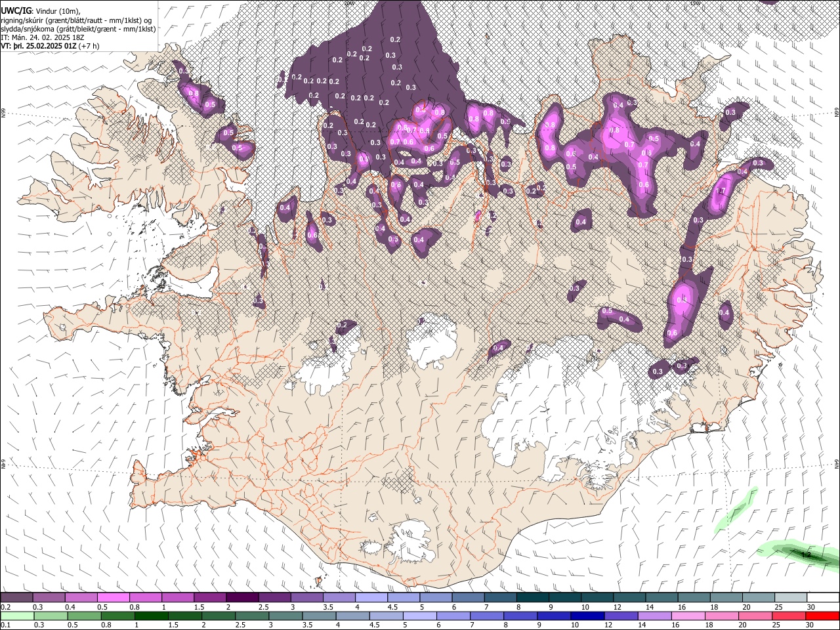Image resolution: width=840 pixels, height=630 pixels.
Task: Pick the light pink 16–18 swatch in lower legend row
Action: click(688, 616)
